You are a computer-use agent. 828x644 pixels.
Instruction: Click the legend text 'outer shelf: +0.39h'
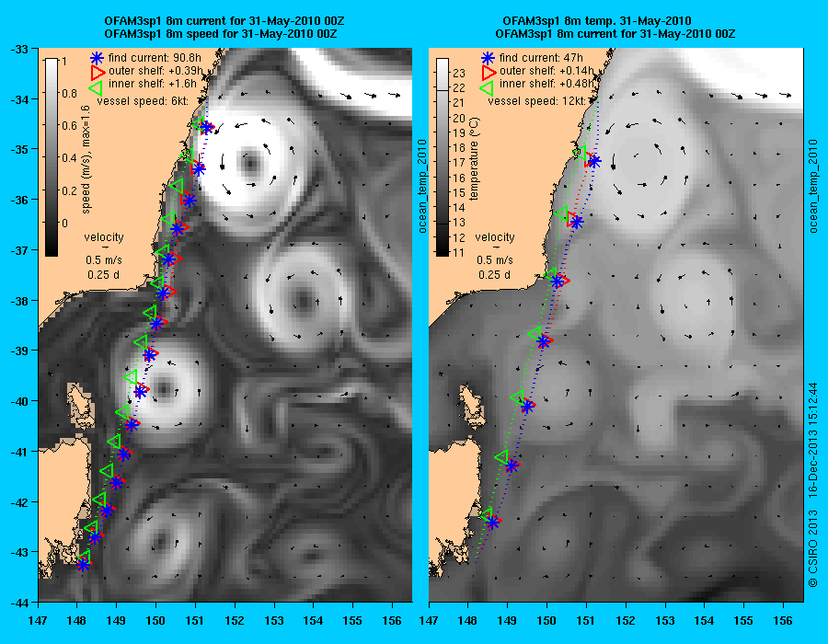click(155, 71)
